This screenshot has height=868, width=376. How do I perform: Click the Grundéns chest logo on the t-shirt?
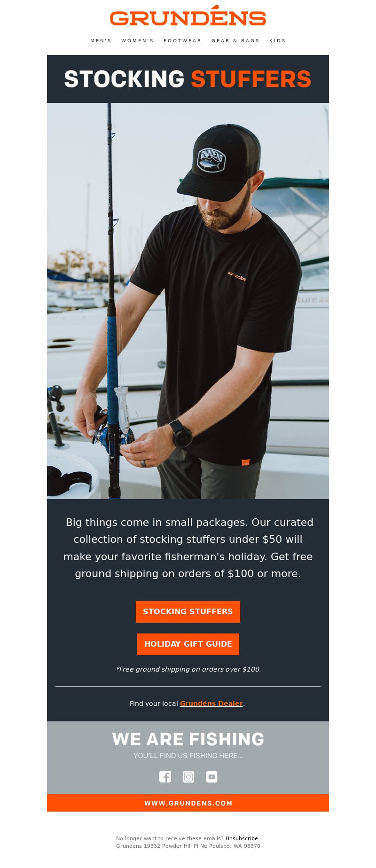pos(236,276)
